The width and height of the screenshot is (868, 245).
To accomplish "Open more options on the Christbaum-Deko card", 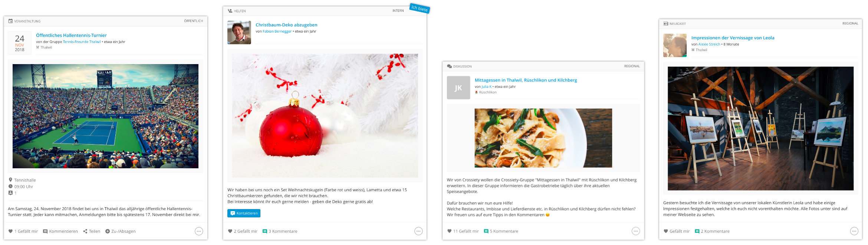I will pyautogui.click(x=418, y=231).
